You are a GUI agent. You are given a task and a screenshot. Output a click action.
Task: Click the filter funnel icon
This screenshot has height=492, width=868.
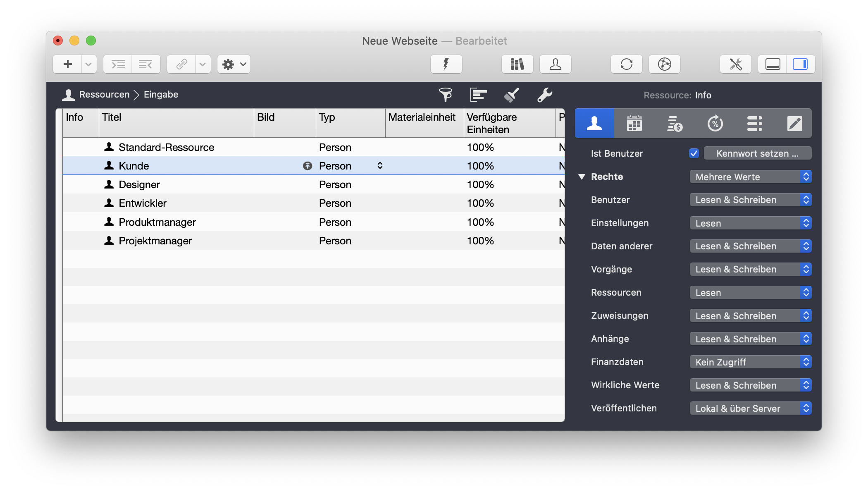point(445,95)
